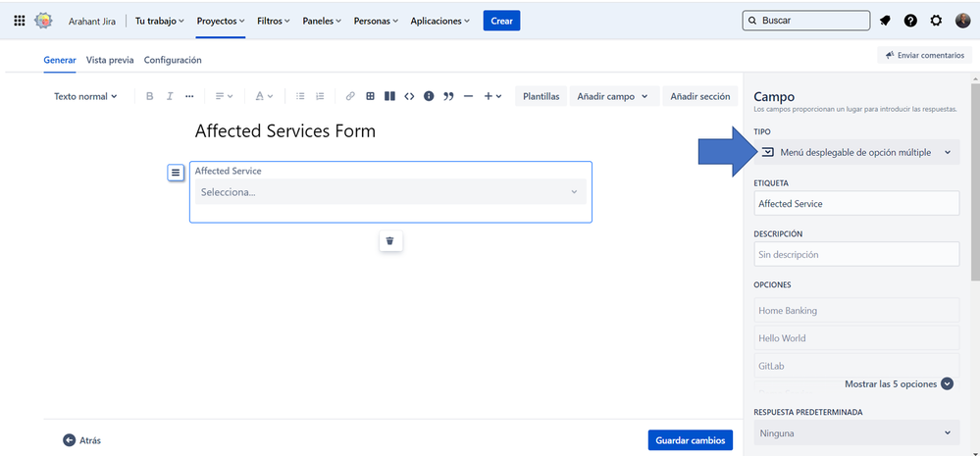Insert a table

pyautogui.click(x=370, y=96)
